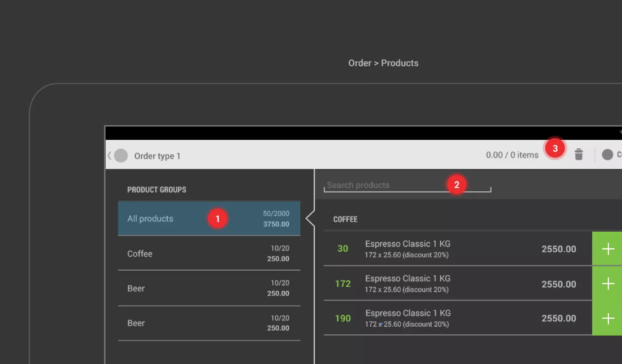Go back using the left chevron arrow

[x=109, y=156]
